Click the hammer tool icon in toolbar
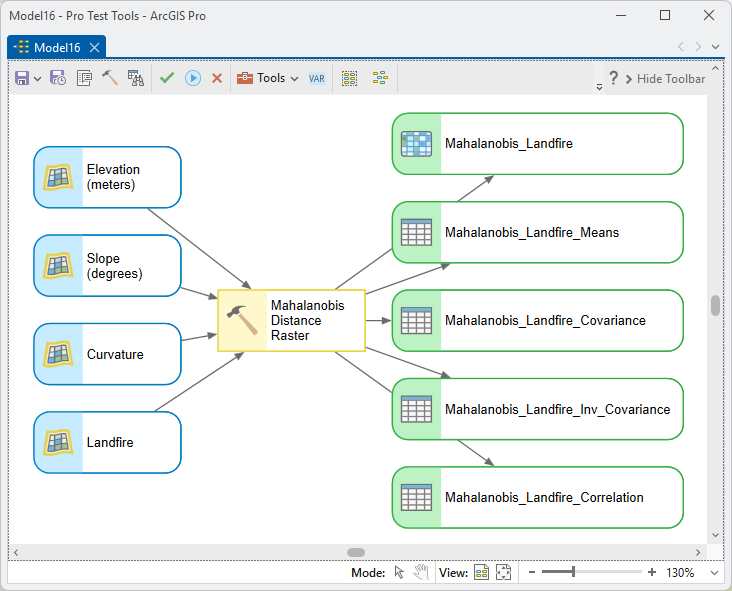Viewport: 732px width, 591px height. tap(110, 78)
